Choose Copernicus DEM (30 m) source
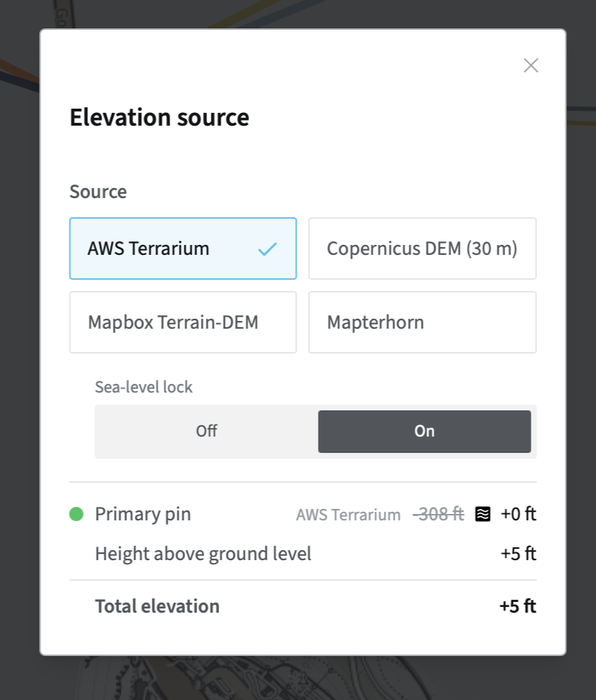The image size is (596, 700). point(422,248)
